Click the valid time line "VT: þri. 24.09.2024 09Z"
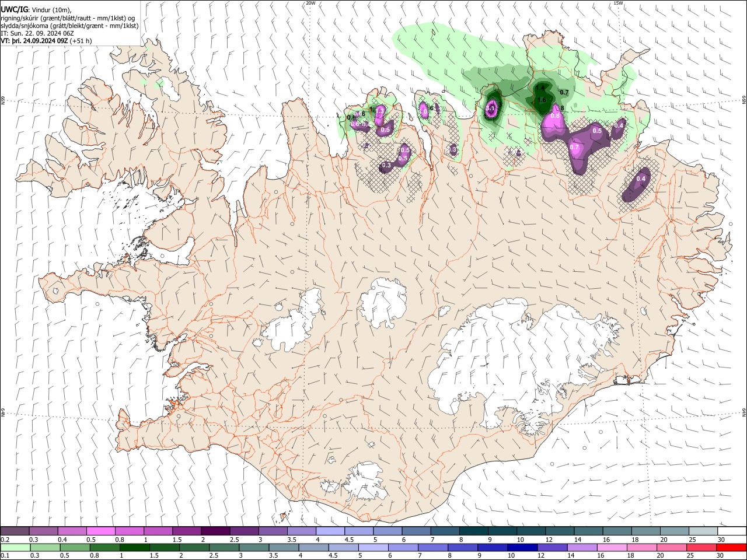747x560 pixels. [x=34, y=41]
